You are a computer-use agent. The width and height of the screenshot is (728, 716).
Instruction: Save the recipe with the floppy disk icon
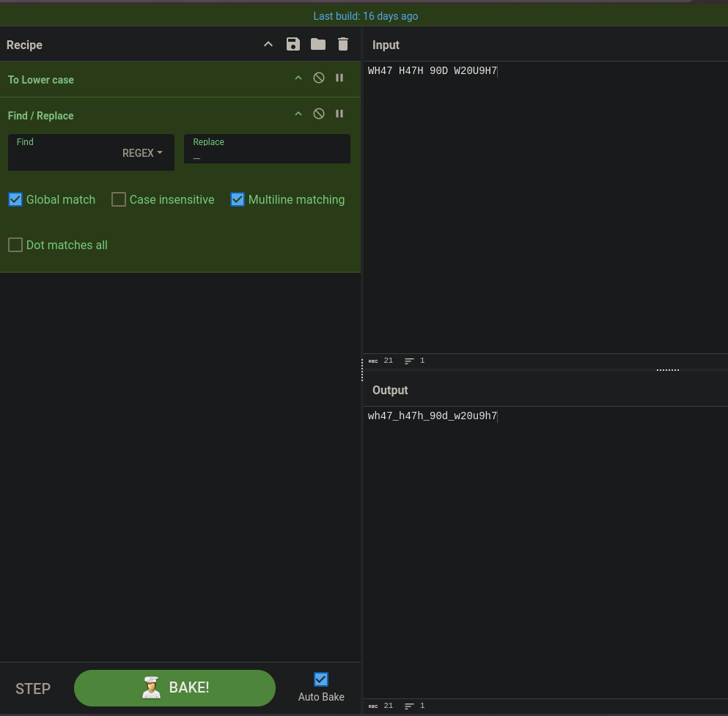(293, 44)
